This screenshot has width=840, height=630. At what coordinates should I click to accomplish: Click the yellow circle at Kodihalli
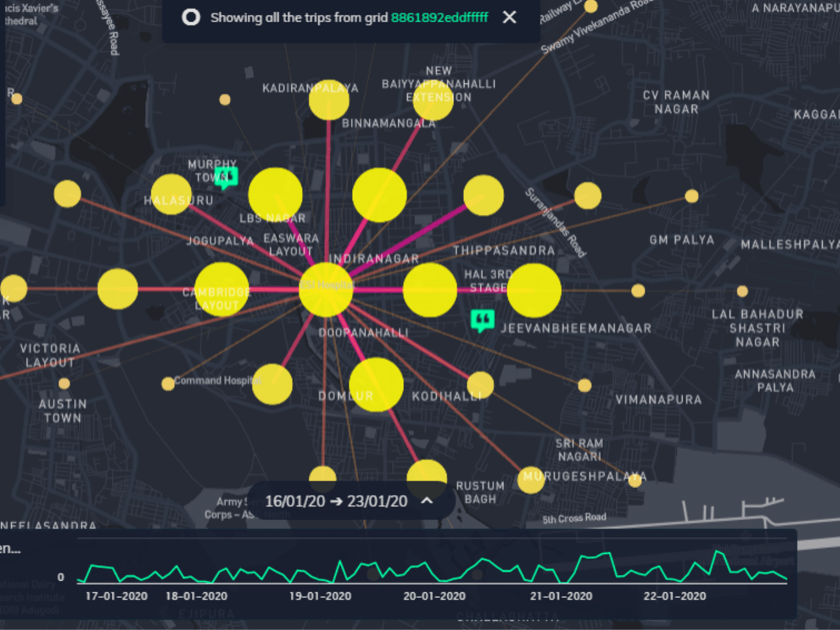click(x=481, y=385)
